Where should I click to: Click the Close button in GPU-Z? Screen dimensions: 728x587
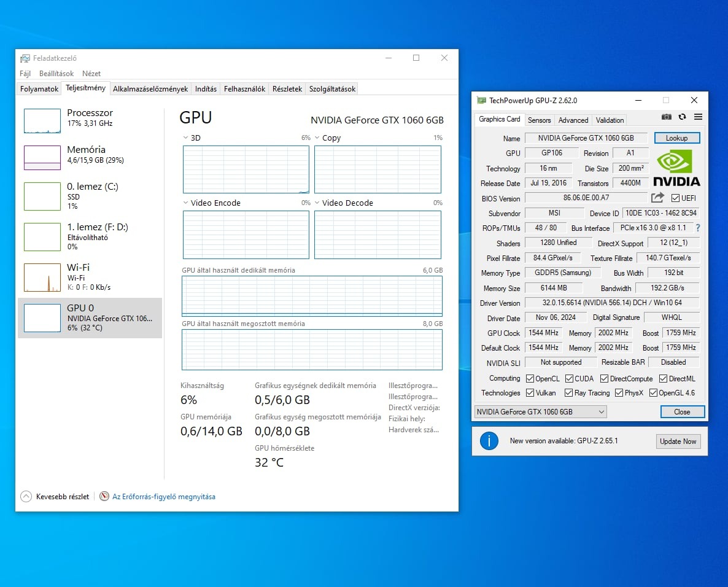click(x=683, y=412)
